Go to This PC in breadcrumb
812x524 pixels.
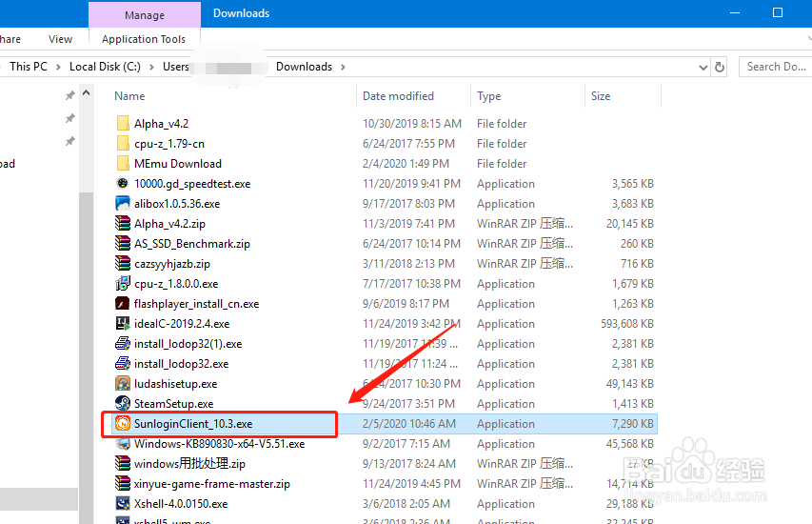tap(28, 67)
